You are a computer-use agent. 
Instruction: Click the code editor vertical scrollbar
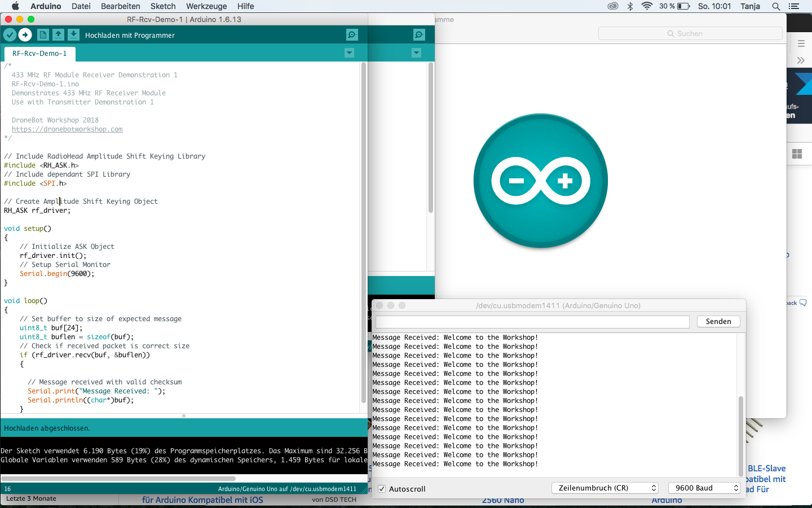[x=363, y=233]
